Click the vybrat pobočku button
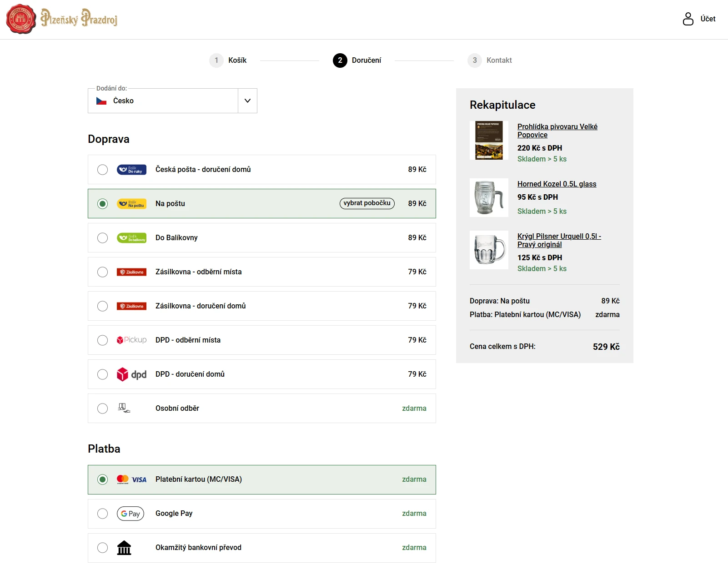 (367, 203)
